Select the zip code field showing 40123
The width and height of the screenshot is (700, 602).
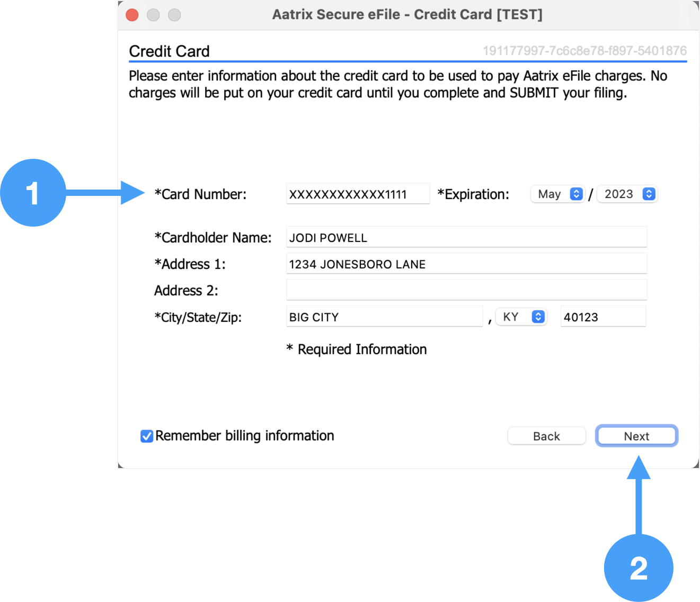pyautogui.click(x=603, y=317)
